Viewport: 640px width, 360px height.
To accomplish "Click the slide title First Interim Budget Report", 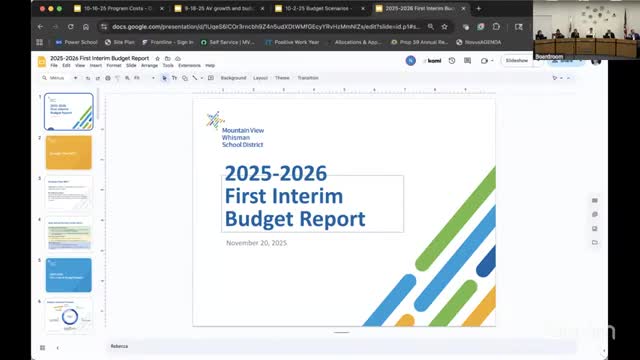I will [295, 207].
